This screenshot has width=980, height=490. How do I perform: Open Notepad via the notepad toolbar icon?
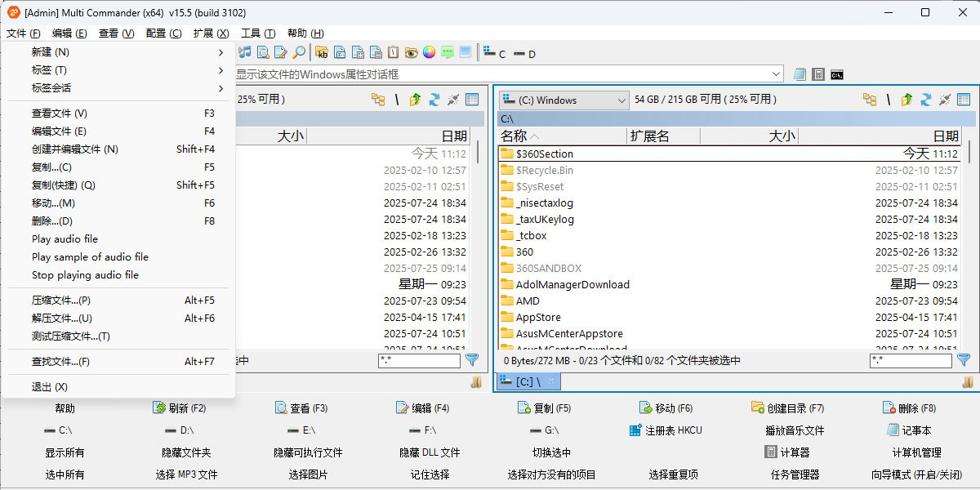coord(799,73)
